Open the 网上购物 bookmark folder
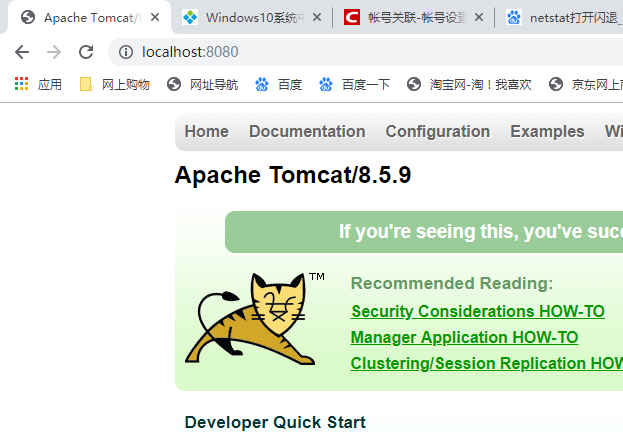 coord(115,84)
